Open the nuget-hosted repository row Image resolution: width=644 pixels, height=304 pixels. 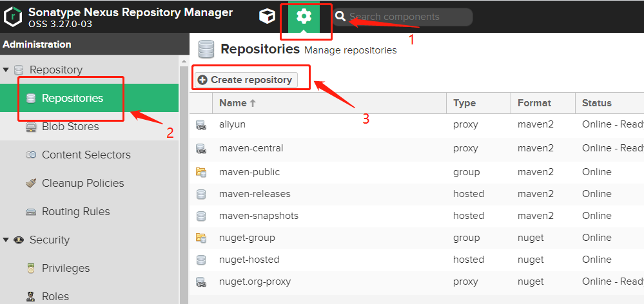tap(416, 260)
